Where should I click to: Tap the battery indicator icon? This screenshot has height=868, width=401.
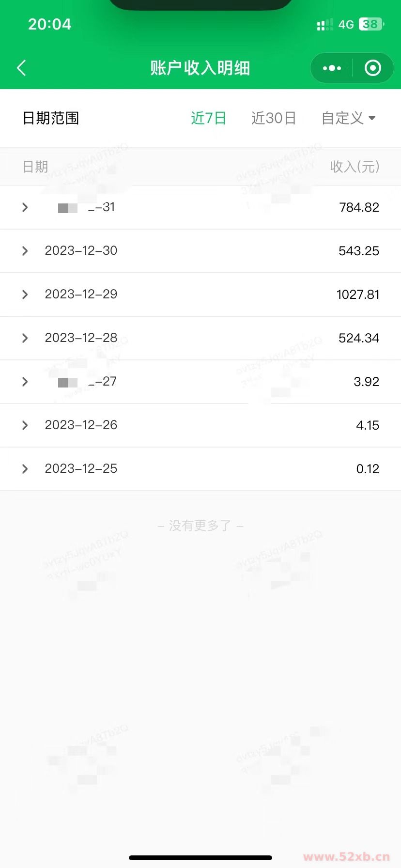[371, 24]
